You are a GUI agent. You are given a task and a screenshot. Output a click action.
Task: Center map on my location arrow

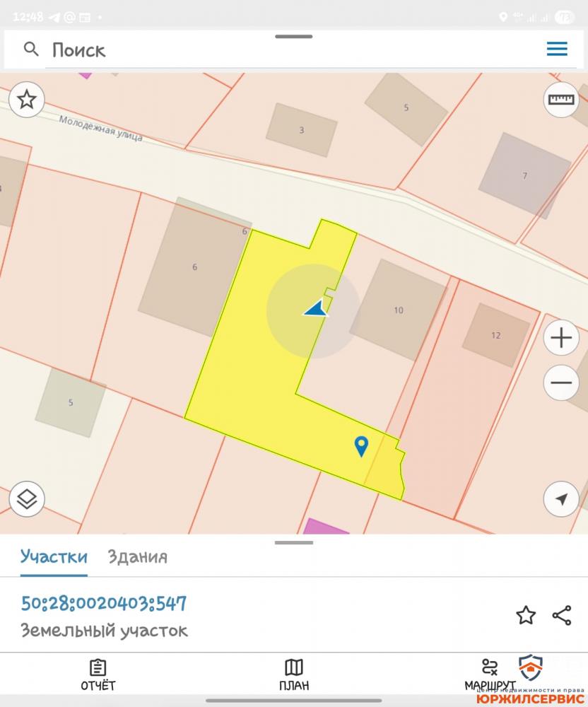pos(561,499)
